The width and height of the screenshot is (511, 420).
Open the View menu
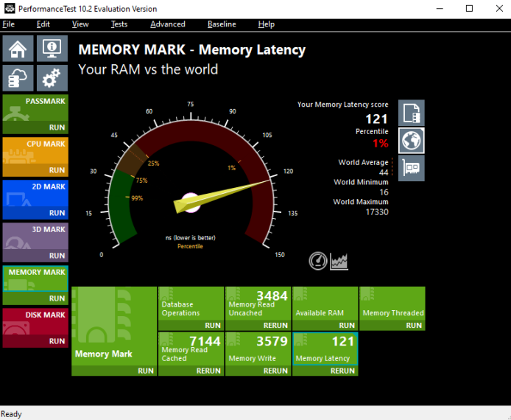point(80,24)
